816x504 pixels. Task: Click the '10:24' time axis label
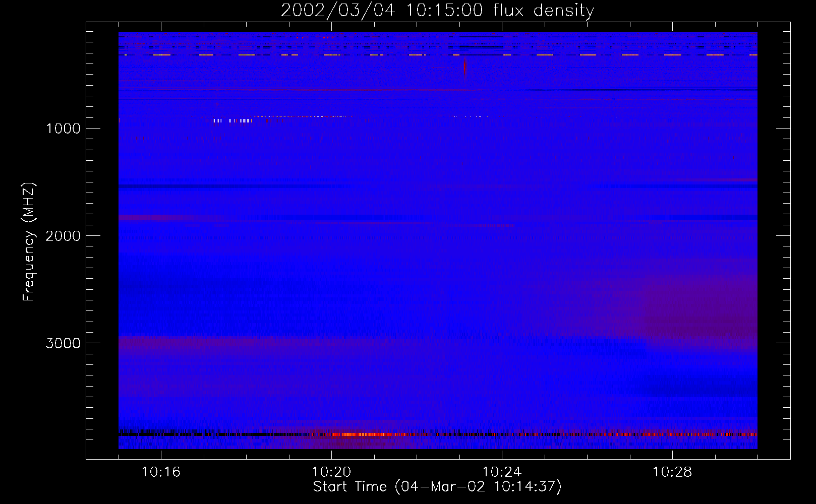click(502, 472)
